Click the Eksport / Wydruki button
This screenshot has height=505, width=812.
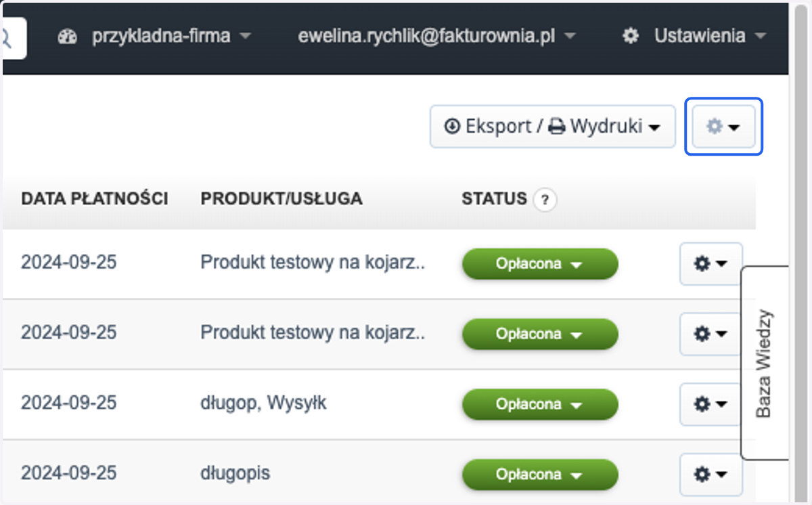click(x=553, y=127)
